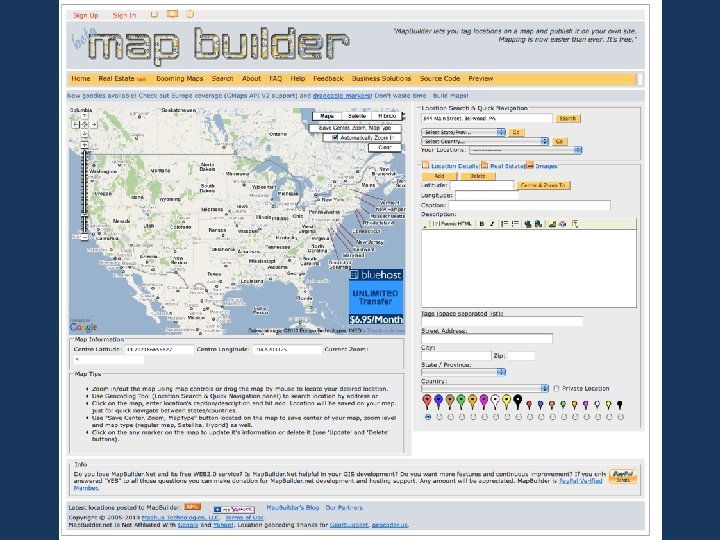Click the Delete location button

[x=478, y=176]
